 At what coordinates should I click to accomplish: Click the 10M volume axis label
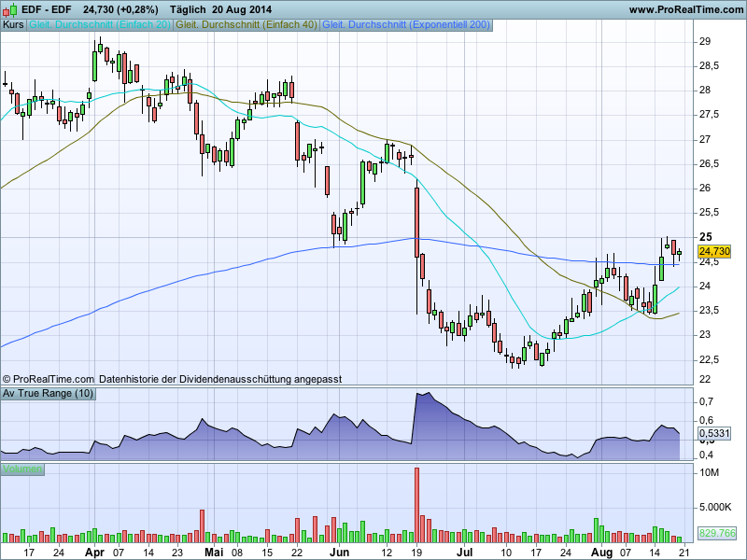click(x=709, y=472)
